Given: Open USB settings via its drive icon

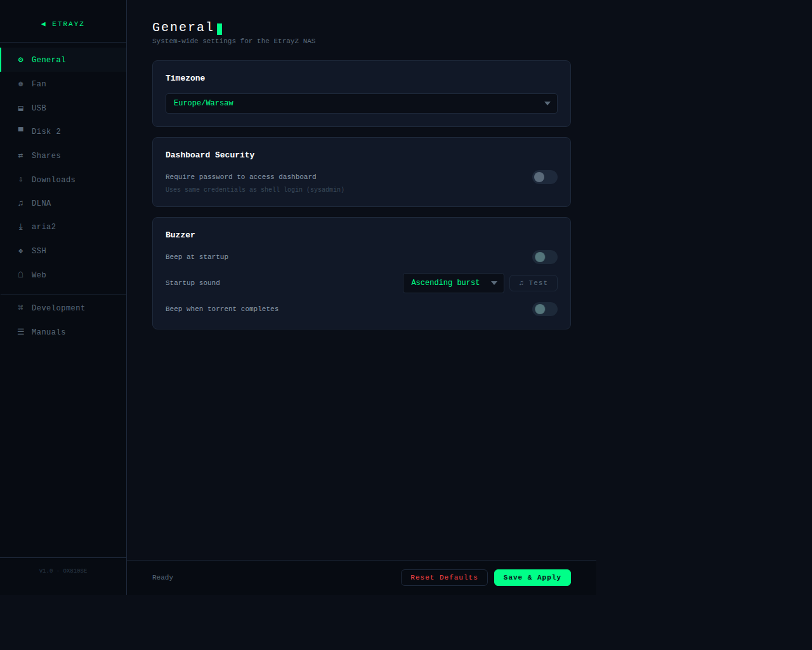Looking at the screenshot, I should click(x=21, y=107).
